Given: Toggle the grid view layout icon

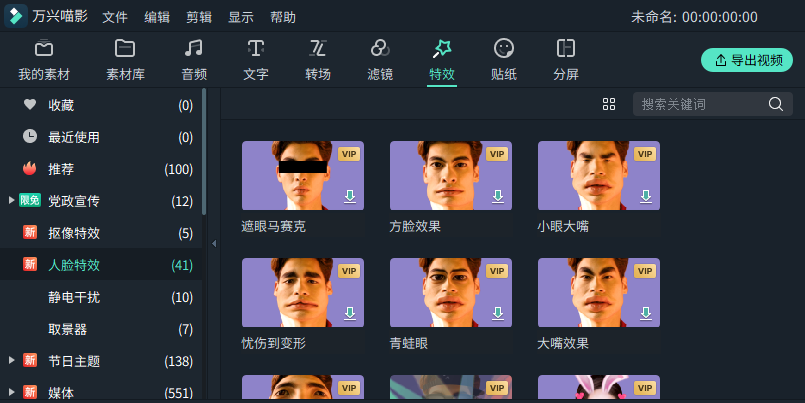Looking at the screenshot, I should coord(609,104).
